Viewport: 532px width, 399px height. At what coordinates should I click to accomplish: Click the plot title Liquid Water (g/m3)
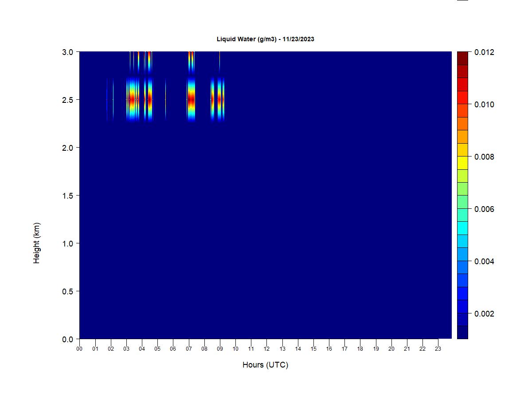tap(265, 39)
